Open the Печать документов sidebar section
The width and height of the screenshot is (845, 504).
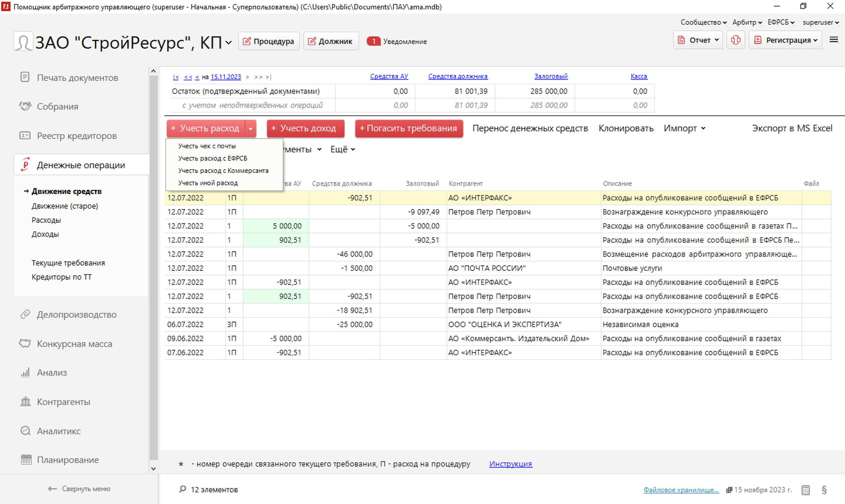point(69,77)
